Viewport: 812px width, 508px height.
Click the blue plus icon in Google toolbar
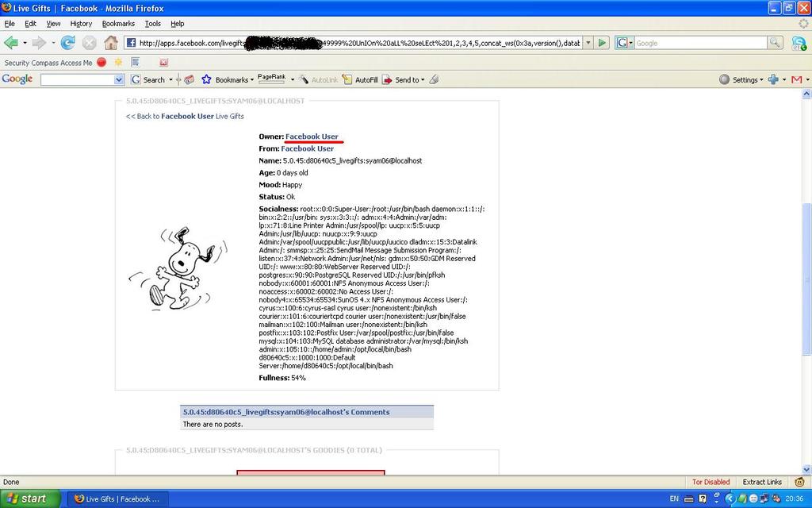773,79
